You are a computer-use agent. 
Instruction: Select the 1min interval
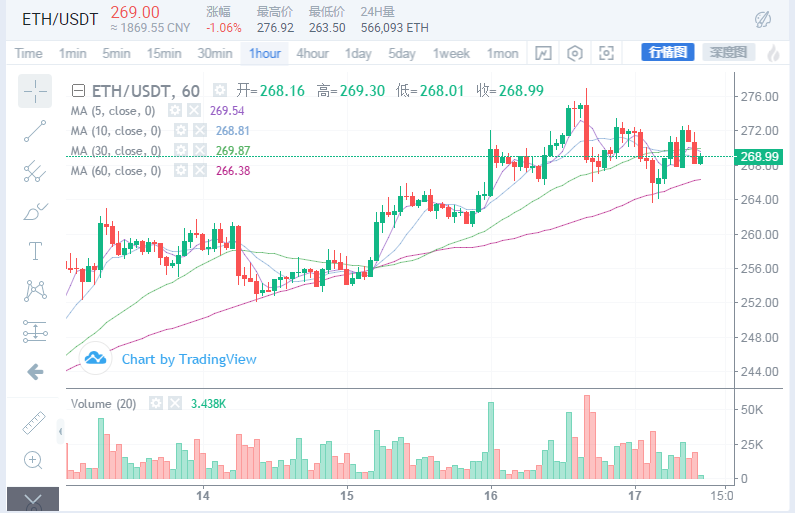click(x=73, y=53)
